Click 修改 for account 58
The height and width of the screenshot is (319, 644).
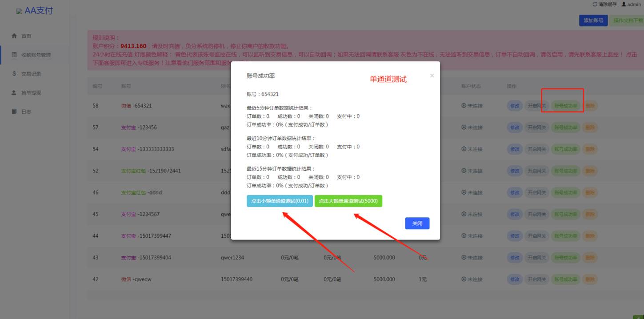[x=515, y=106]
